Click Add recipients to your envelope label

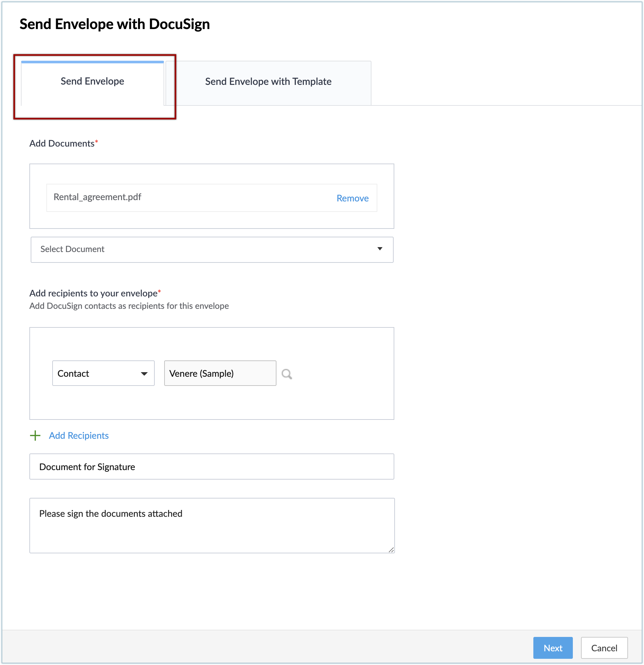(93, 293)
